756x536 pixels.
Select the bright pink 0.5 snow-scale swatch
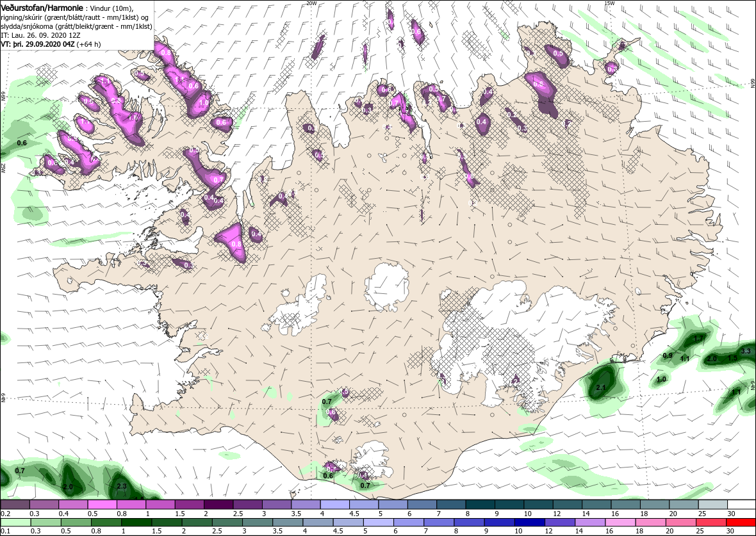click(103, 504)
